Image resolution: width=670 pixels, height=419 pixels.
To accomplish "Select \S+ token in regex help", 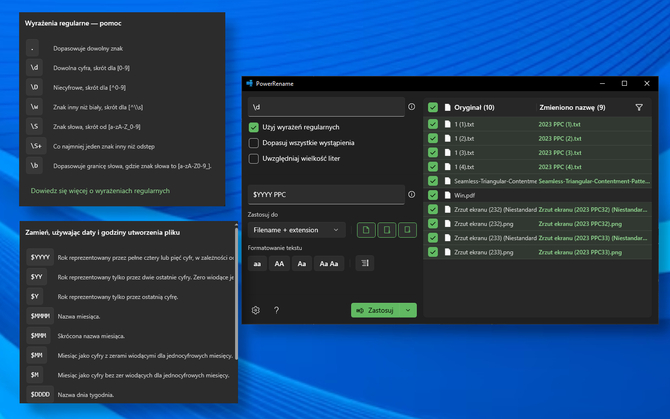I will [x=36, y=146].
